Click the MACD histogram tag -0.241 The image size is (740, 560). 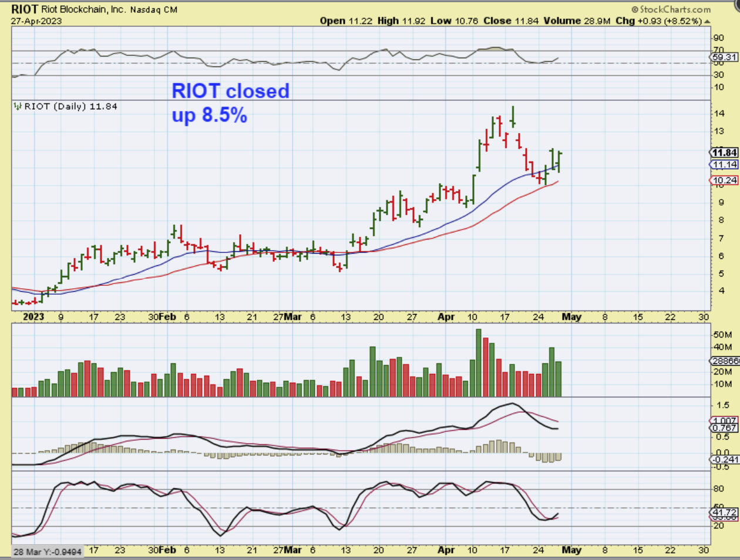click(x=725, y=460)
